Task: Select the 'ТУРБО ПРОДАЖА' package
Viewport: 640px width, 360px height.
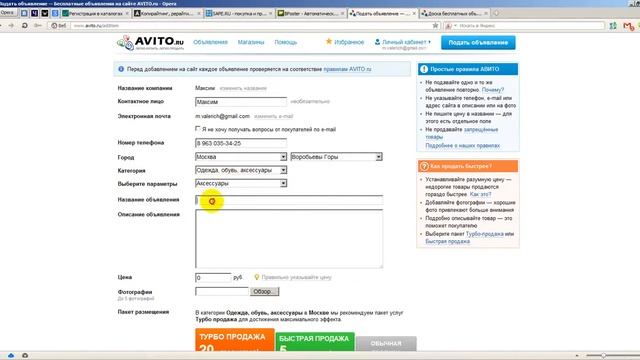Action: (235, 340)
